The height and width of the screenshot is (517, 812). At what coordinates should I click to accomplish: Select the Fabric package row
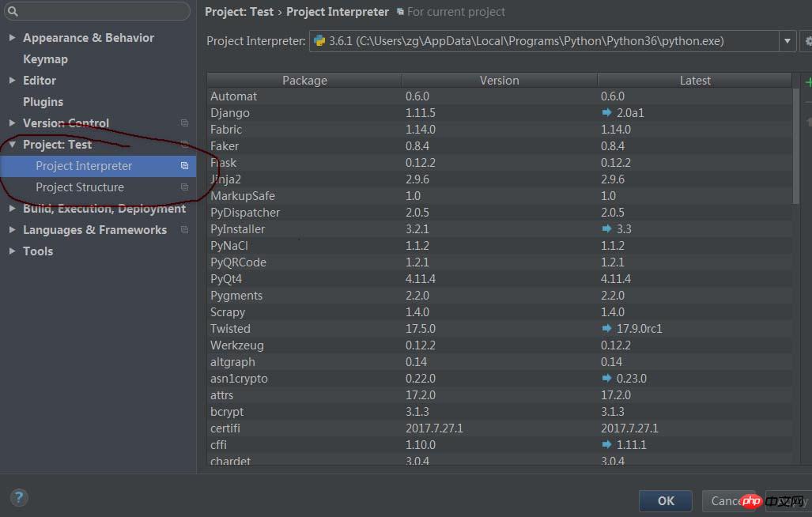pyautogui.click(x=499, y=129)
